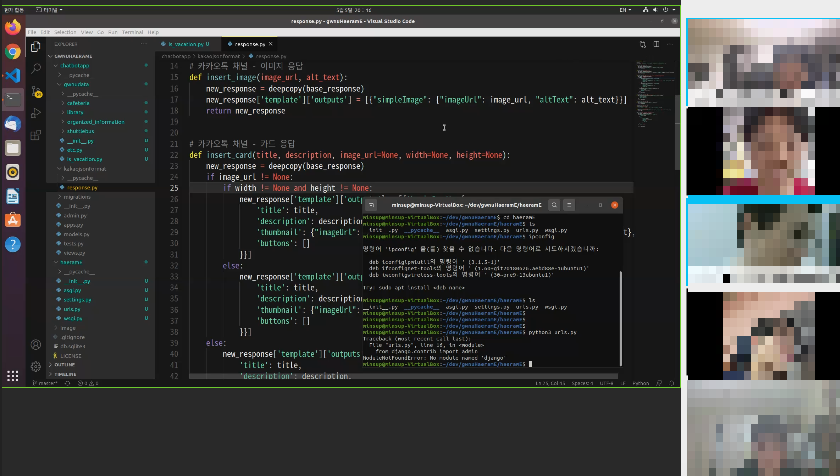Screen dimensions: 840x476
Task: Open the Accounts menu in activity bar
Action: coord(36,343)
